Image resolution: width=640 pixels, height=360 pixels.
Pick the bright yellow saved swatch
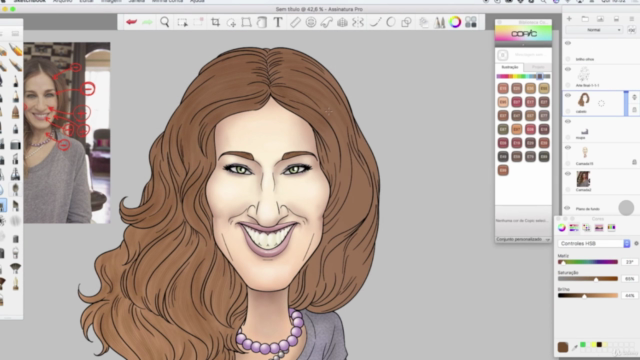point(593,345)
